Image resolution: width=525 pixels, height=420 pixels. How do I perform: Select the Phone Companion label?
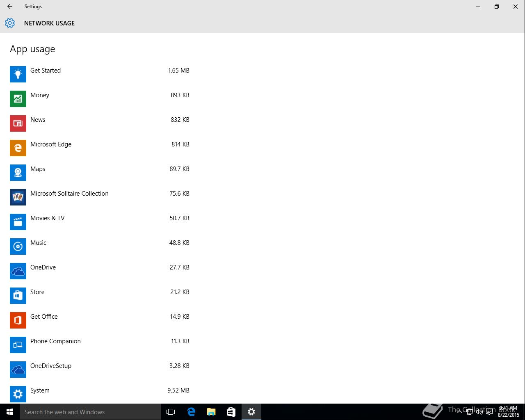[x=55, y=341]
